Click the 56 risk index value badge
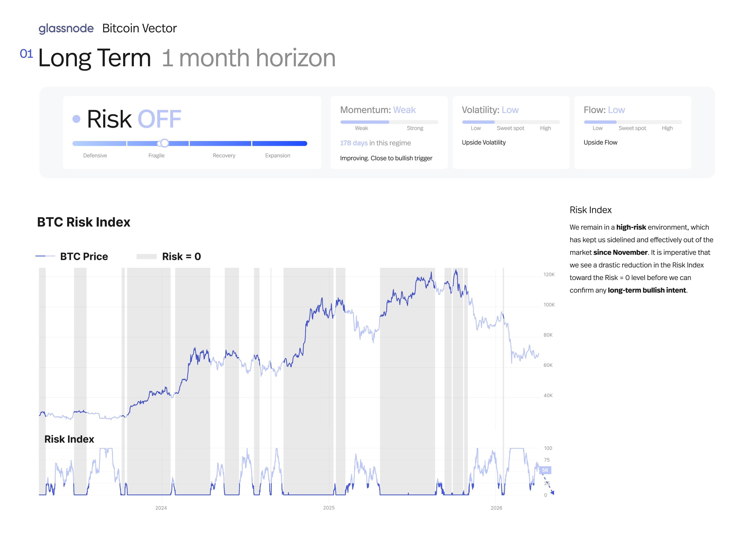 (x=545, y=470)
